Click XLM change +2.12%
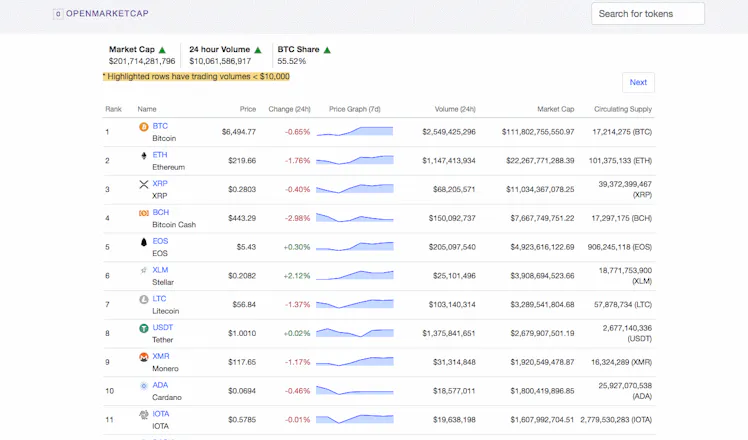 pyautogui.click(x=297, y=275)
